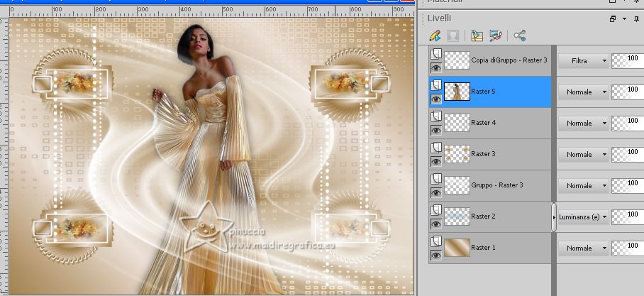The width and height of the screenshot is (644, 296).
Task: Hide the Raster 1 background layer
Action: tap(435, 256)
